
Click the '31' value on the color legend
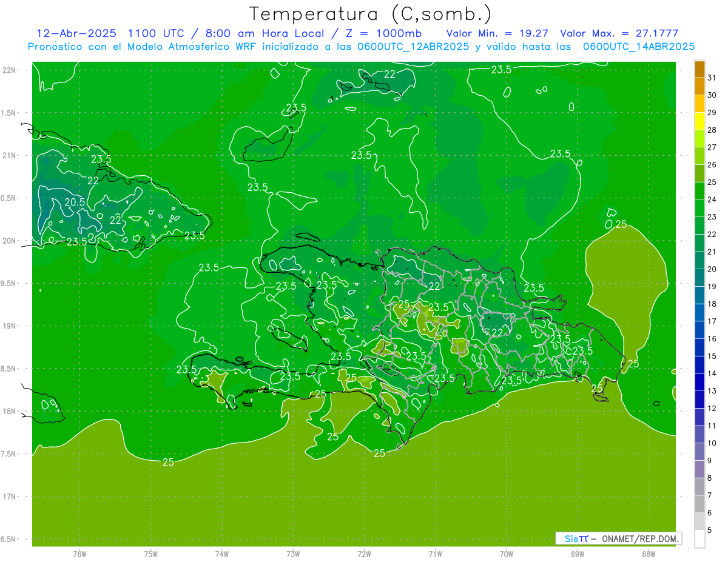tap(712, 78)
